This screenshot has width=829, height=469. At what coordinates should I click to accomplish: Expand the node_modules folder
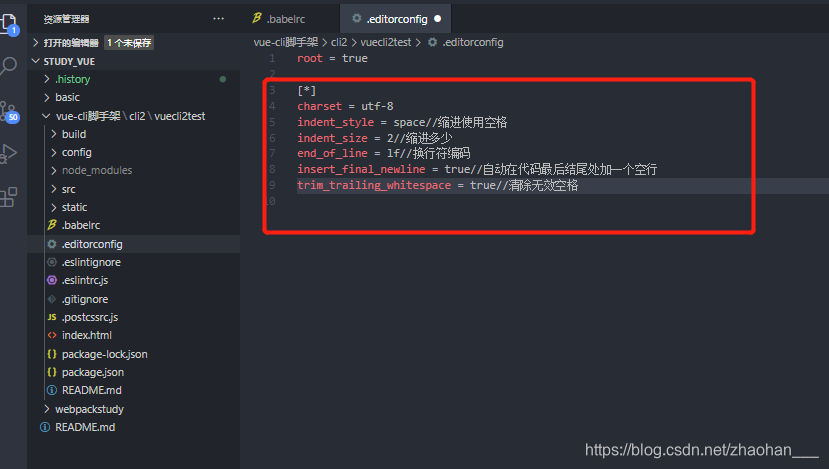tap(53, 170)
